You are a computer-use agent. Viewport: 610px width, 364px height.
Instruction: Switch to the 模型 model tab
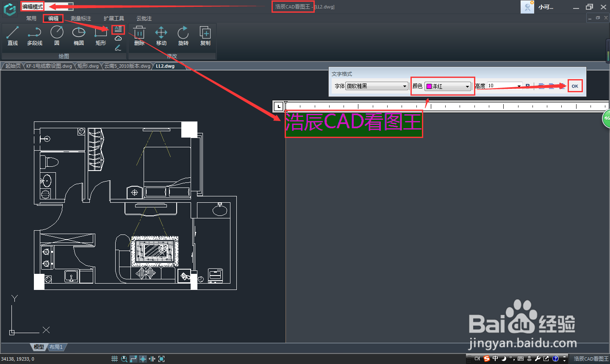(x=39, y=347)
